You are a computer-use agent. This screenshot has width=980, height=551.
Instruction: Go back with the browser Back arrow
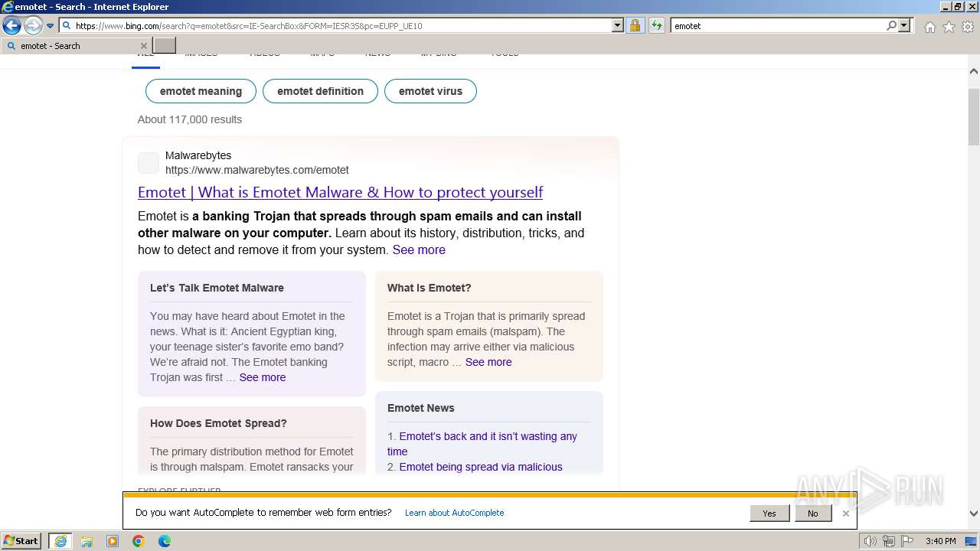click(11, 26)
